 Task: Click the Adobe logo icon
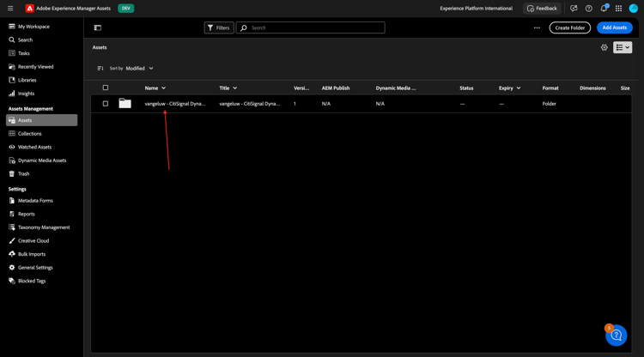(x=29, y=9)
